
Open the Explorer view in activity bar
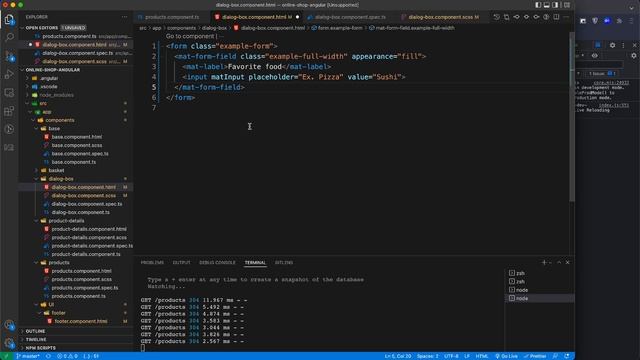pos(9,20)
